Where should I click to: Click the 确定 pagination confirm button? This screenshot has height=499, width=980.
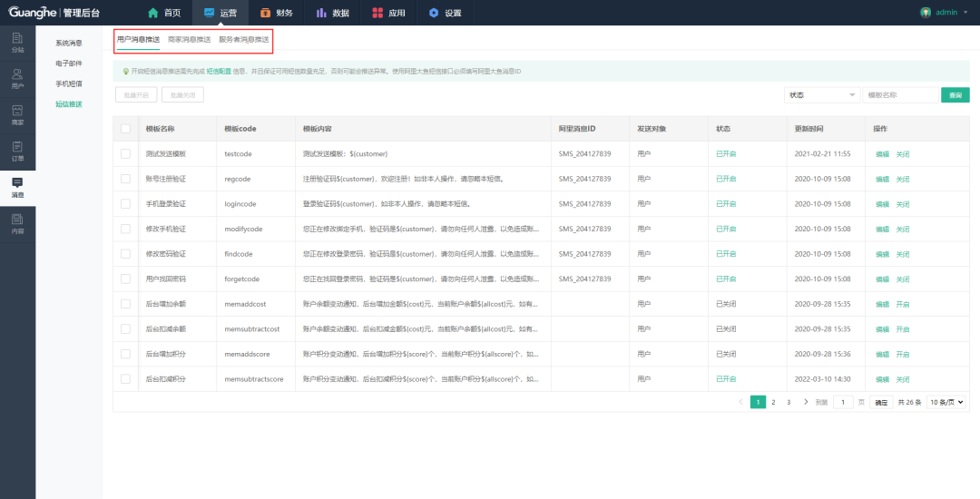point(881,402)
